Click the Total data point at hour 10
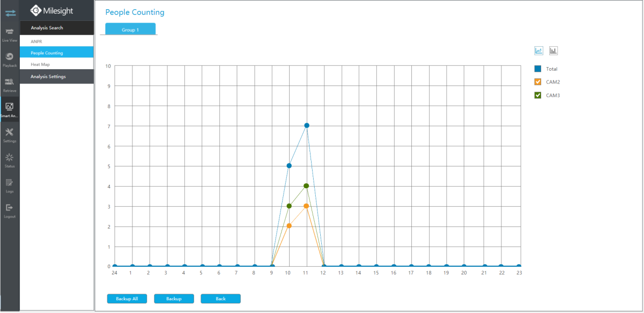Image resolution: width=644 pixels, height=313 pixels. [x=289, y=166]
